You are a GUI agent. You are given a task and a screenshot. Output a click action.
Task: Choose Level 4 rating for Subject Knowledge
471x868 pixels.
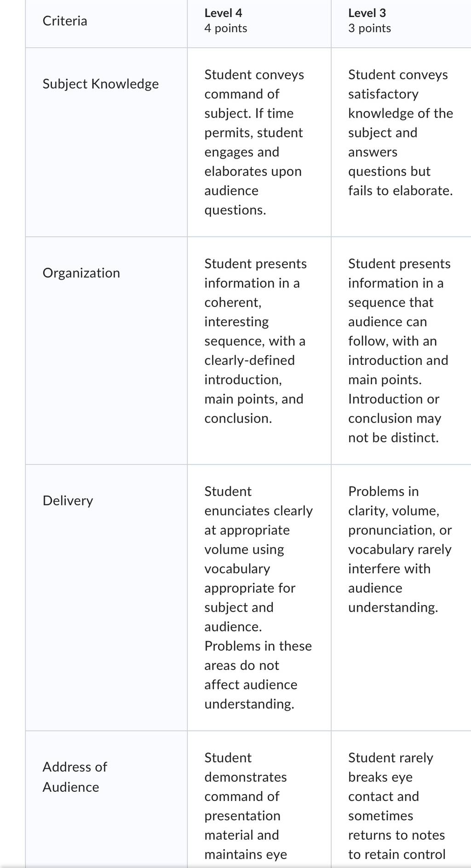coord(259,142)
